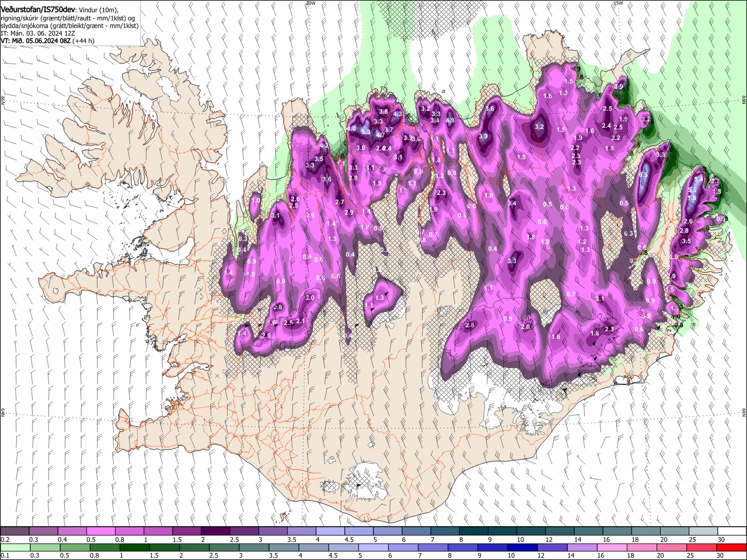This screenshot has width=747, height=560.
Task: Click the 3.9 precipitation value on the map
Action: [483, 136]
